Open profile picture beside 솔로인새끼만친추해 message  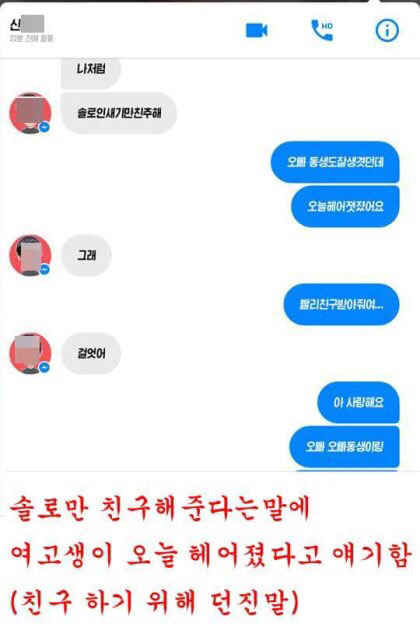[x=31, y=113]
